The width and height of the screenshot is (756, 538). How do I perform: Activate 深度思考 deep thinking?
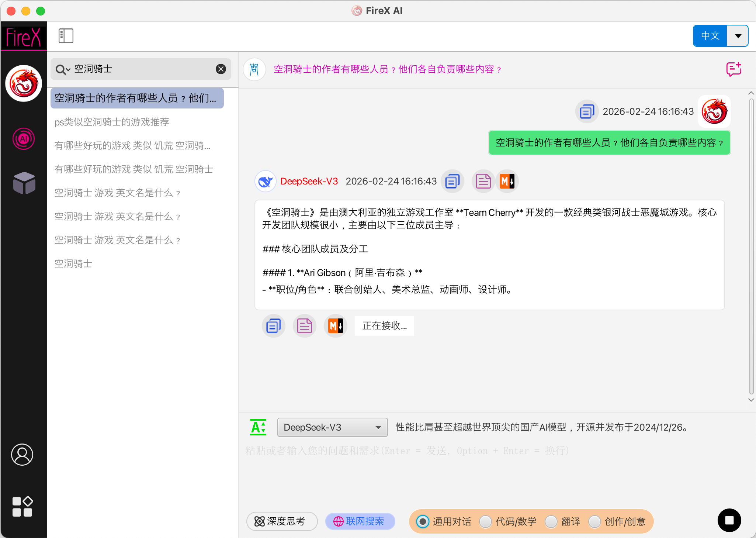point(281,521)
